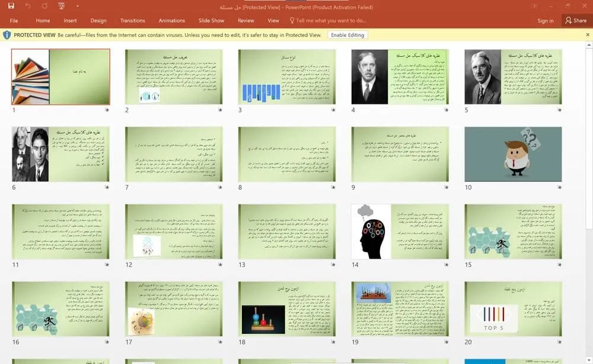
Task: Open the Ribbon Display Options button
Action: tap(534, 6)
